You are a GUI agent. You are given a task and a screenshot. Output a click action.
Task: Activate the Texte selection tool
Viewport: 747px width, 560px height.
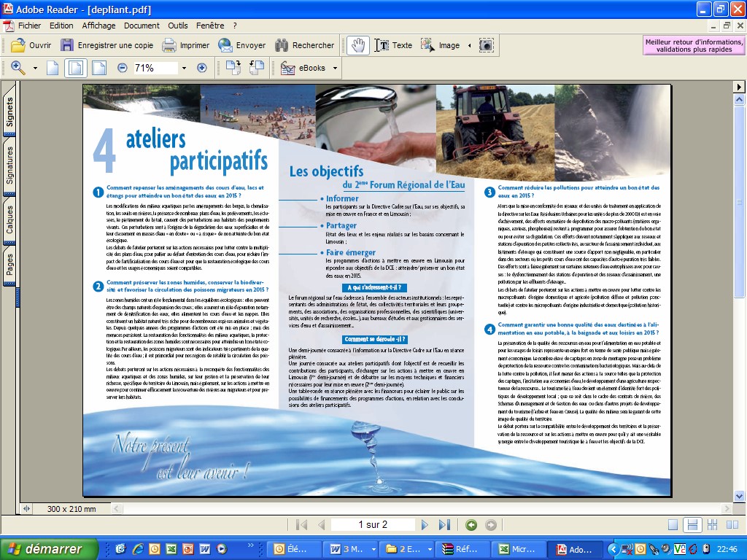tap(393, 45)
